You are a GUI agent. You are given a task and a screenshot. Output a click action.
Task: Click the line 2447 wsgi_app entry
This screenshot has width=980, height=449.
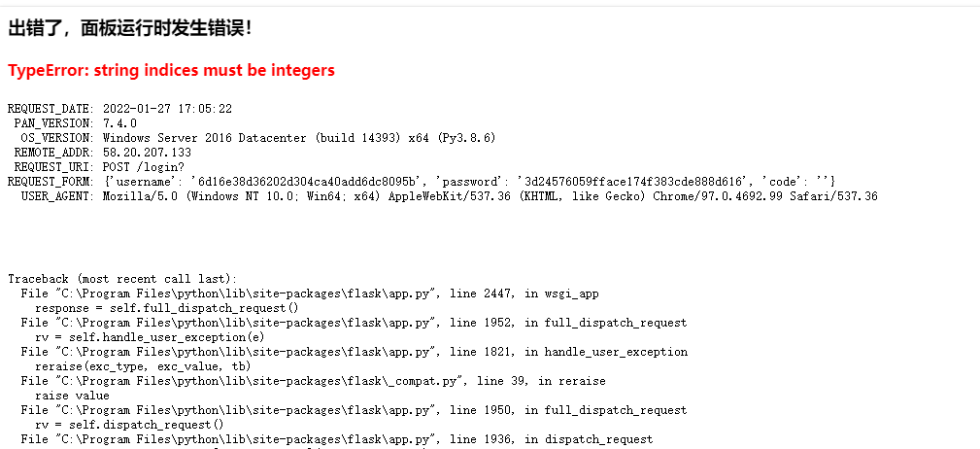(310, 294)
